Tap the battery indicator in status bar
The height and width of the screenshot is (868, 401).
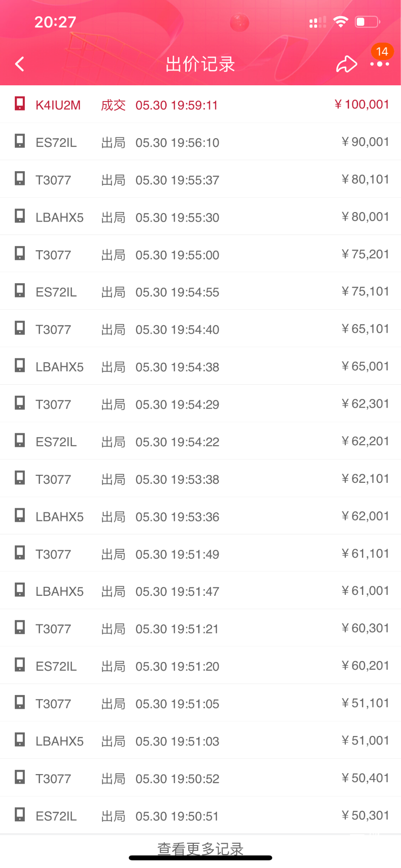point(367,22)
